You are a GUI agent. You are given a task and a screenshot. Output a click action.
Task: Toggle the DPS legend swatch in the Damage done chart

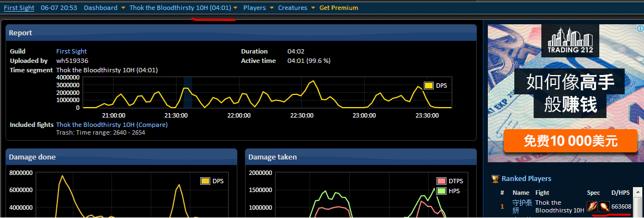pyautogui.click(x=205, y=181)
